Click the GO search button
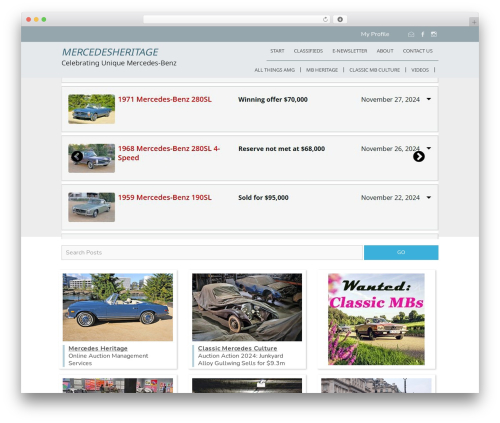Image resolution: width=500 pixels, height=423 pixels. (x=401, y=252)
